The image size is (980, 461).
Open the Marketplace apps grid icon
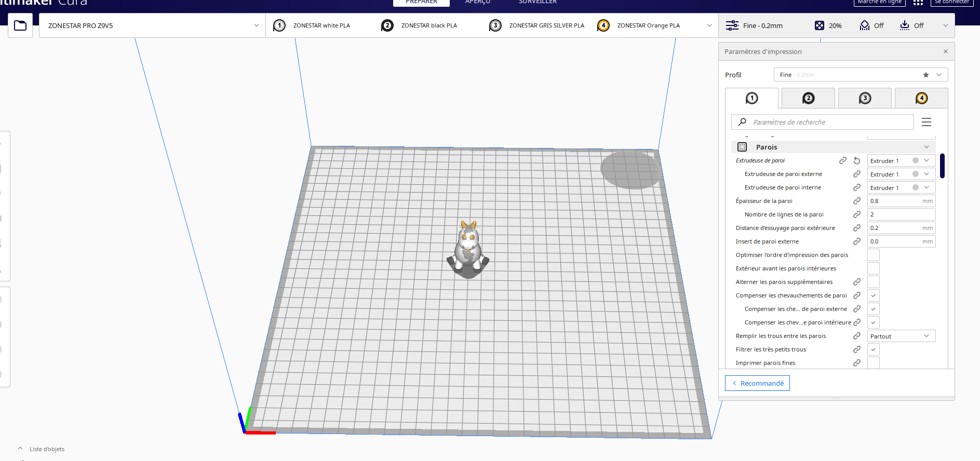[x=918, y=2]
